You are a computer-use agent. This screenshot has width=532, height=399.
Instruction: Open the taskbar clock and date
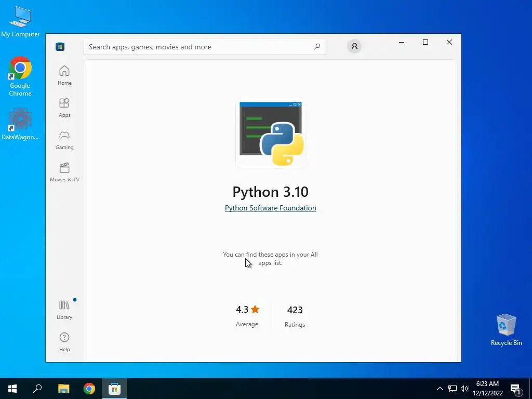[487, 389]
